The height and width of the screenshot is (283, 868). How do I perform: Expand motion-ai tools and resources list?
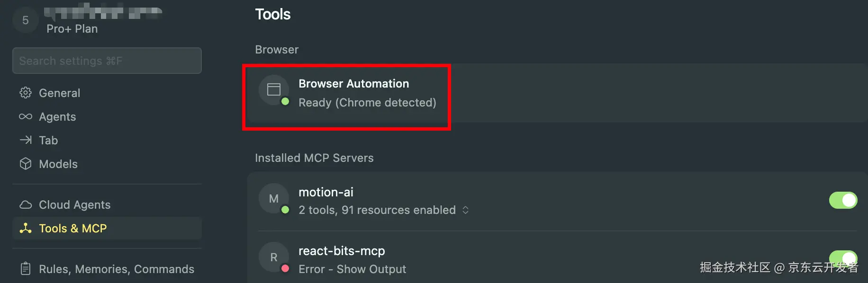[465, 210]
